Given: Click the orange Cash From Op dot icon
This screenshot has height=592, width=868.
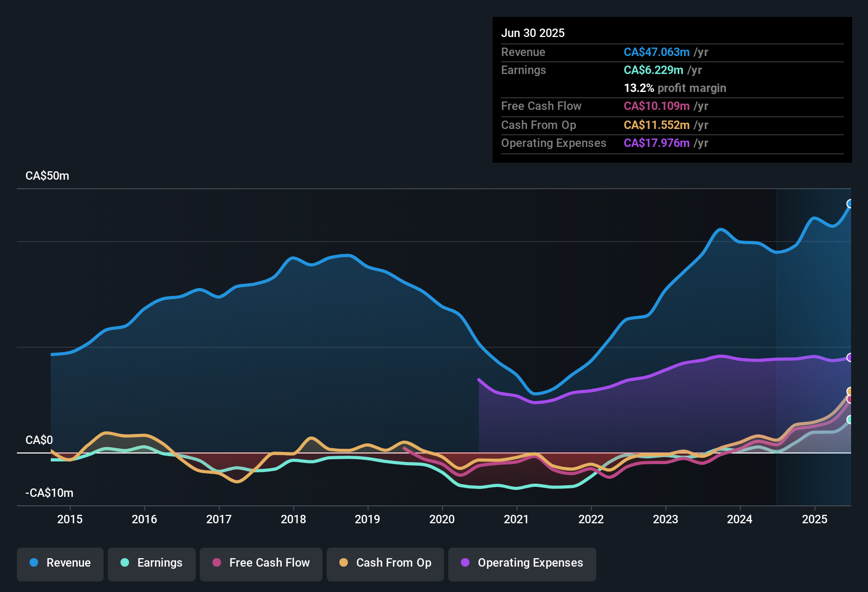Looking at the screenshot, I should pos(343,563).
